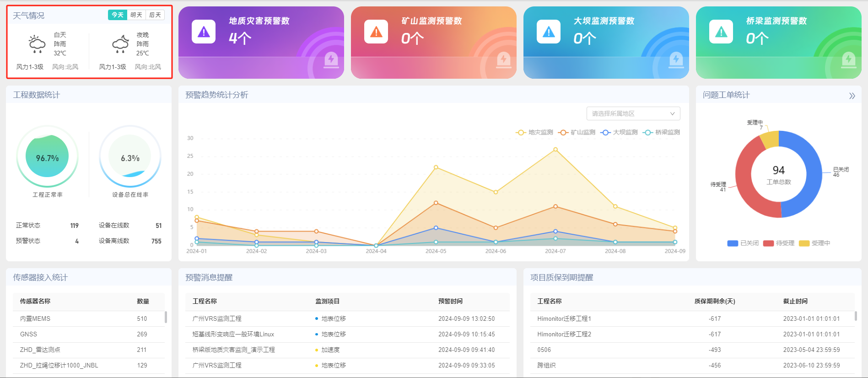Click the mine monitoring warning triangle icon
Viewport: 868px width, 378px height.
[x=376, y=32]
